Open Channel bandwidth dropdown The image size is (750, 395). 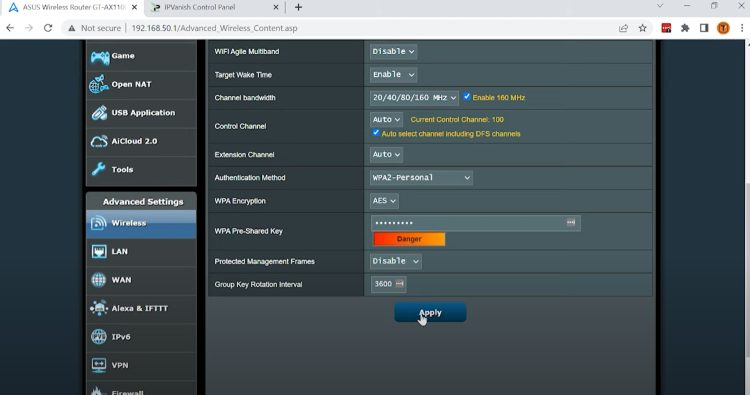pyautogui.click(x=414, y=98)
